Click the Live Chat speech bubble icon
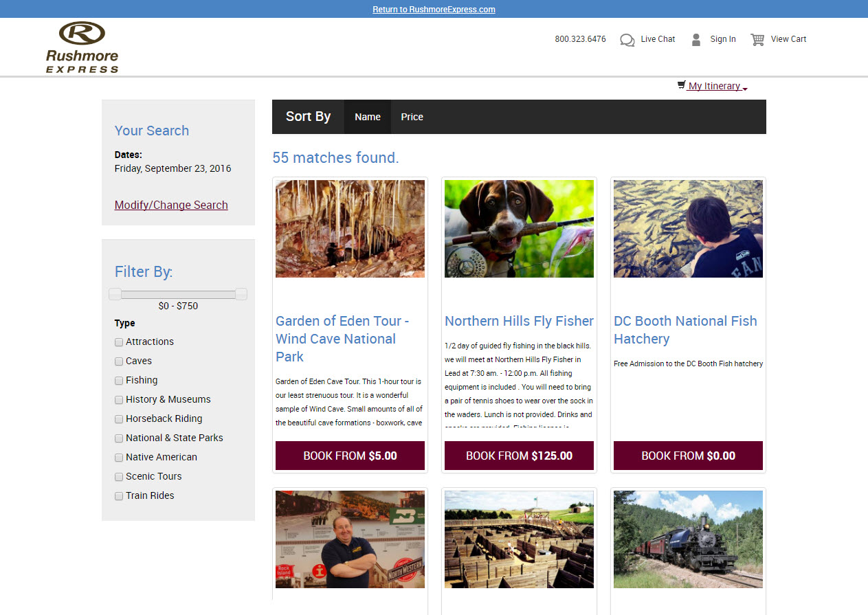Screen dimensions: 868x615 click(627, 40)
